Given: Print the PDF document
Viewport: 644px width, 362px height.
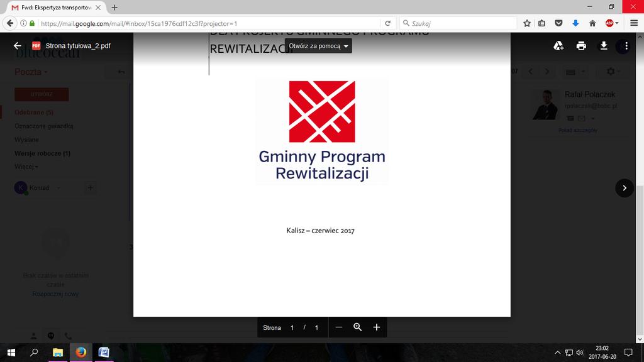Looking at the screenshot, I should coord(581,45).
